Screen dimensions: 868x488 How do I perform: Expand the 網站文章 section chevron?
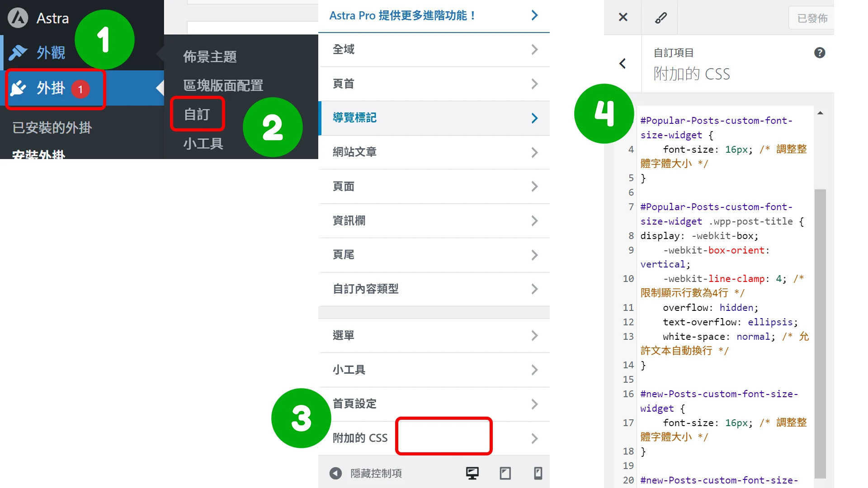(534, 153)
